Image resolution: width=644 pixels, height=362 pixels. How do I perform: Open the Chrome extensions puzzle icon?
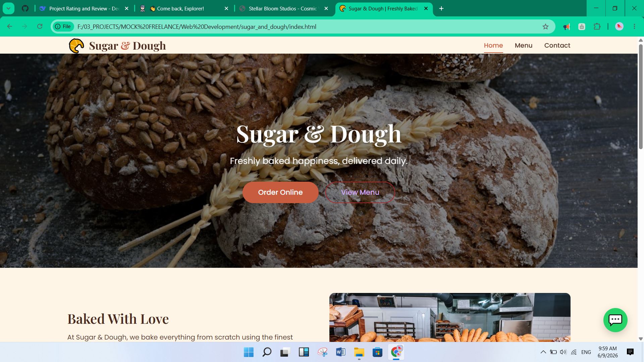pos(597,26)
